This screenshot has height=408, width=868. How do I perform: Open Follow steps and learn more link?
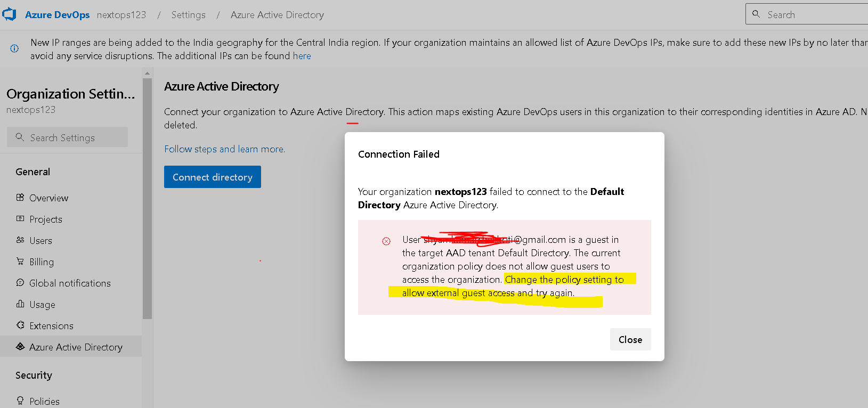tap(224, 149)
